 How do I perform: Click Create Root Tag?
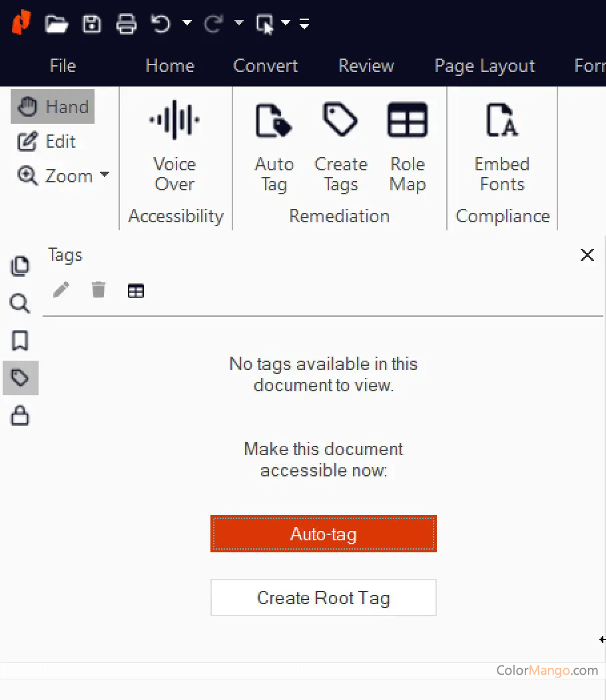(x=323, y=598)
